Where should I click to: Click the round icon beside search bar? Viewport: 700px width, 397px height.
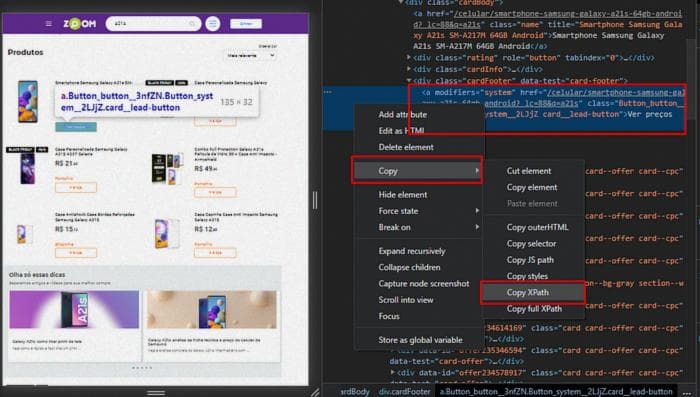(213, 24)
